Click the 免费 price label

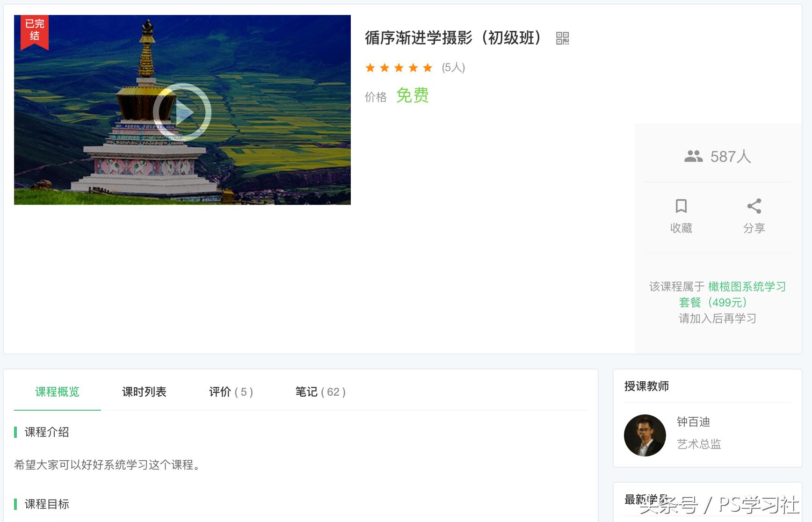tap(412, 96)
